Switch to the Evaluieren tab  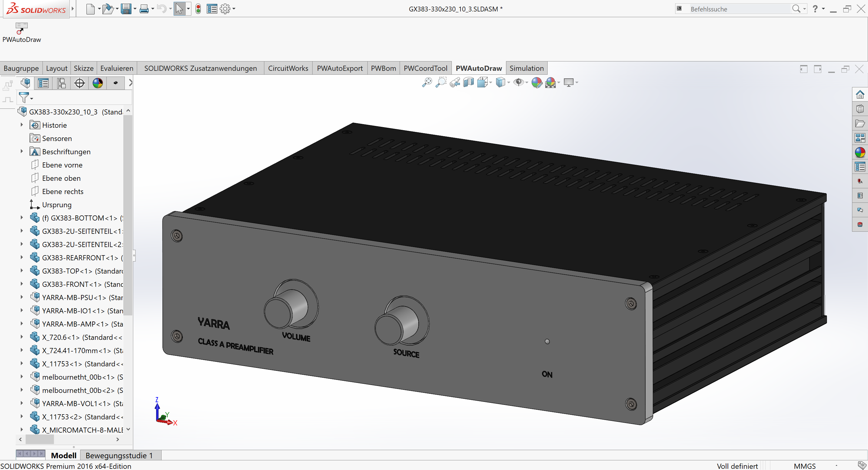pos(117,68)
